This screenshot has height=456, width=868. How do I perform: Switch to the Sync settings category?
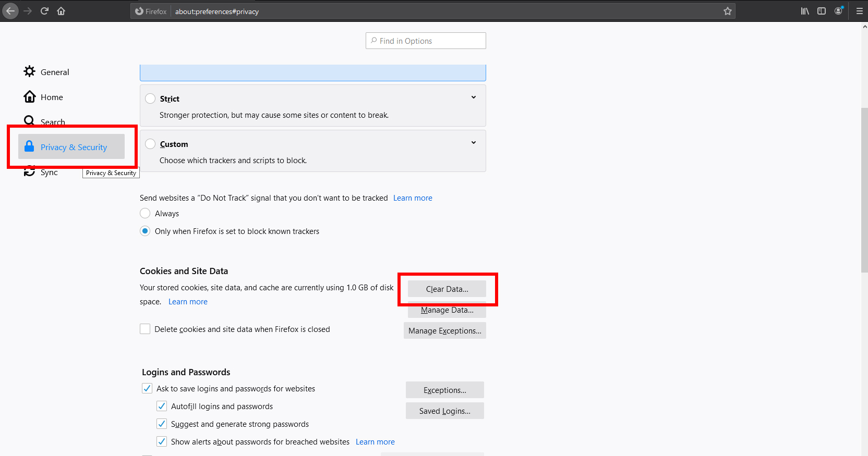[x=49, y=172]
